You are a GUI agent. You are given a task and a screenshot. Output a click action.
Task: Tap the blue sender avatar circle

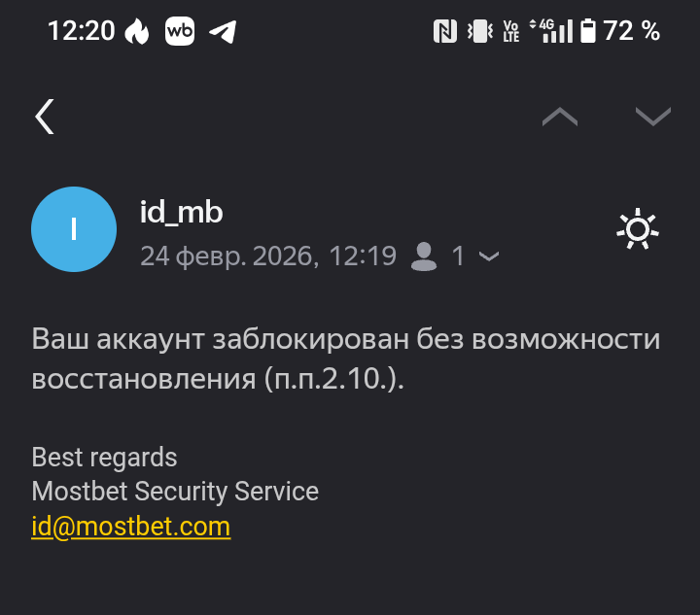75,229
